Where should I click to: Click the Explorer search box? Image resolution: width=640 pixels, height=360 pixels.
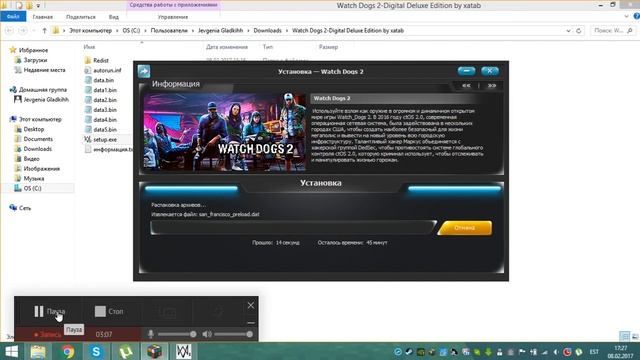pyautogui.click(x=612, y=31)
